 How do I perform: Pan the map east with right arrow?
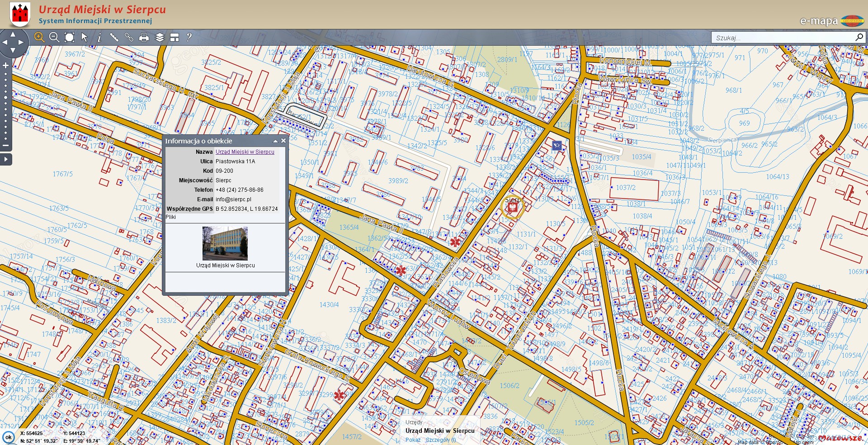(x=21, y=42)
